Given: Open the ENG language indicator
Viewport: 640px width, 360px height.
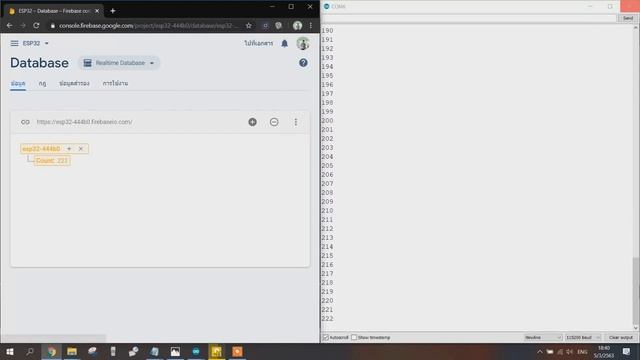Looking at the screenshot, I should tap(582, 351).
